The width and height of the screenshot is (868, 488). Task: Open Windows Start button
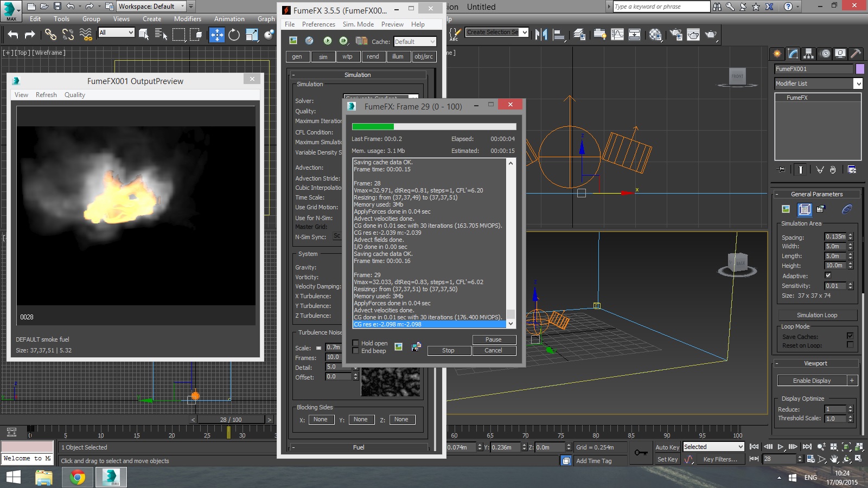pos(13,478)
